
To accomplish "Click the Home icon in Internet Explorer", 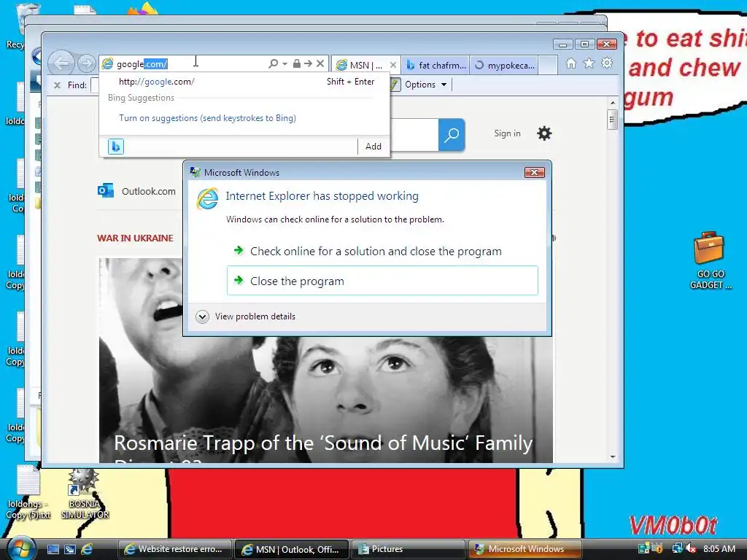I will coord(571,63).
